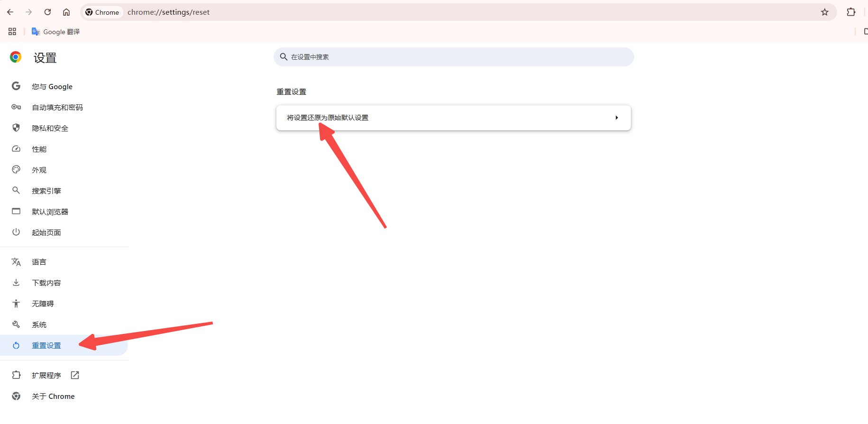The width and height of the screenshot is (868, 424).
Task: Open the 将设置还原为原始默认设置 row
Action: [x=454, y=118]
